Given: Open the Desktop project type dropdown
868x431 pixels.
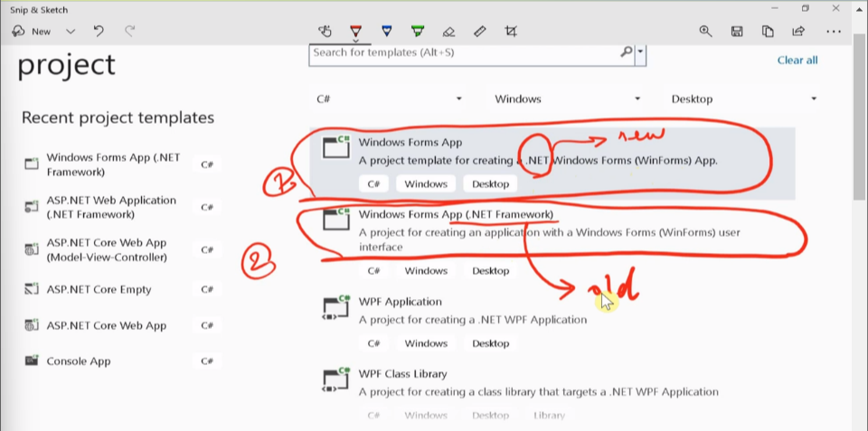Looking at the screenshot, I should click(x=744, y=99).
